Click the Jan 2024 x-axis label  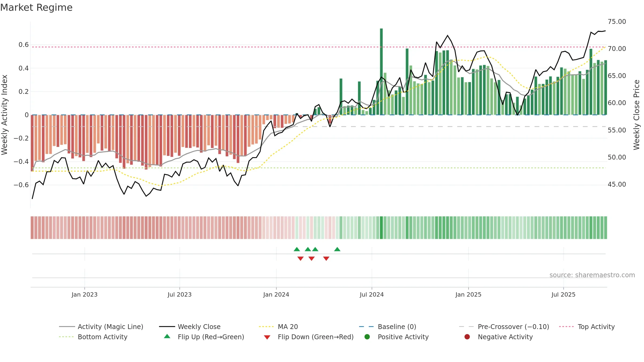[276, 294]
